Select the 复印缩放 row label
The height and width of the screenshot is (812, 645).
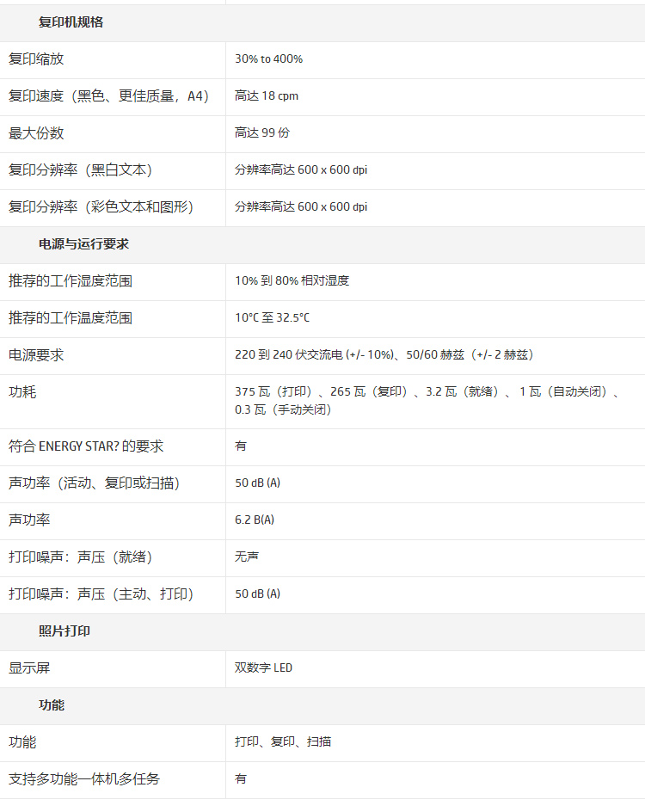click(36, 59)
